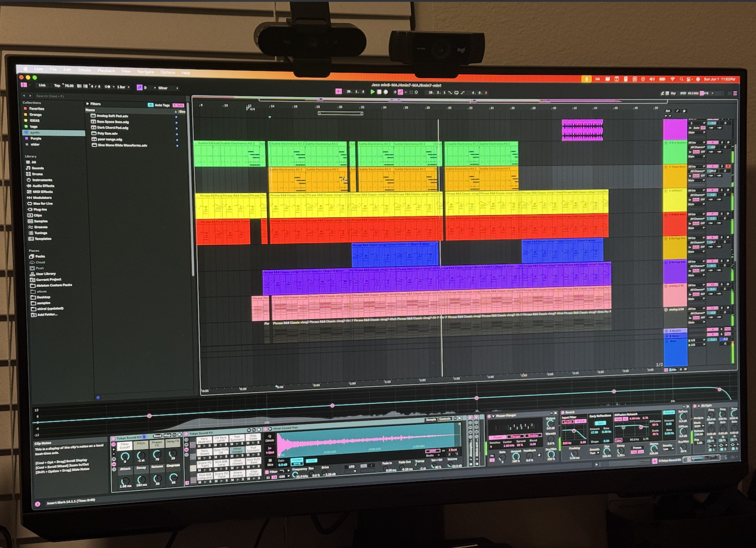Image resolution: width=756 pixels, height=548 pixels.
Task: Toggle the Phaser-Flanger device activator
Action: point(489,416)
